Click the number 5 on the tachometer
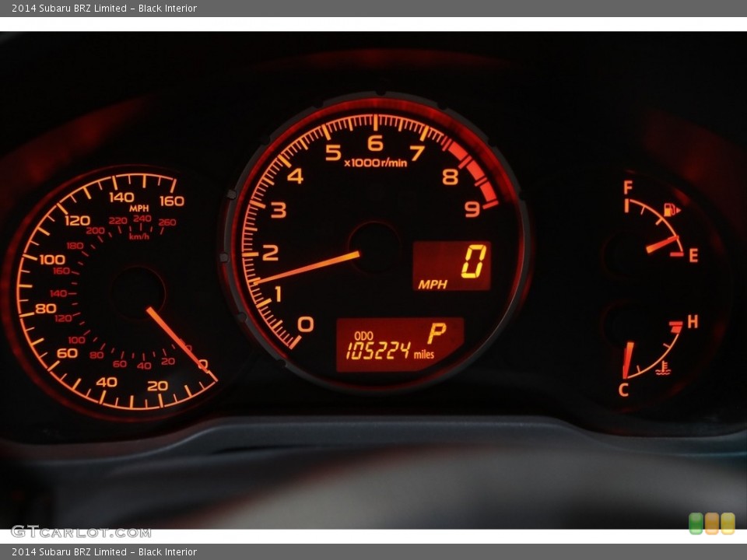 click(333, 152)
